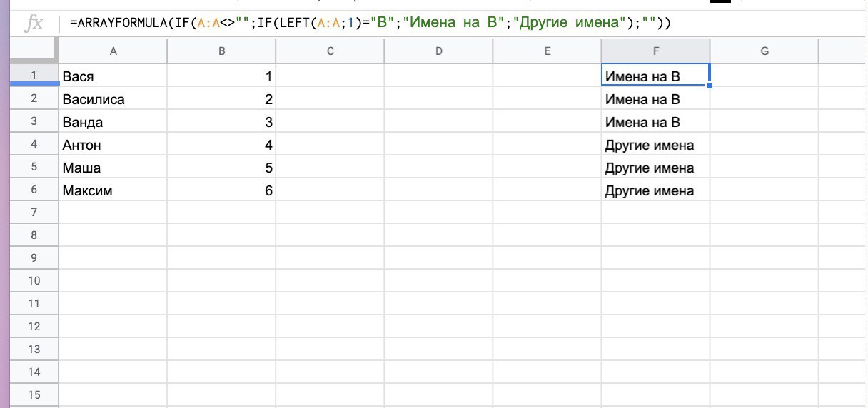The height and width of the screenshot is (408, 868).
Task: Select row 11 header
Action: pyautogui.click(x=34, y=304)
